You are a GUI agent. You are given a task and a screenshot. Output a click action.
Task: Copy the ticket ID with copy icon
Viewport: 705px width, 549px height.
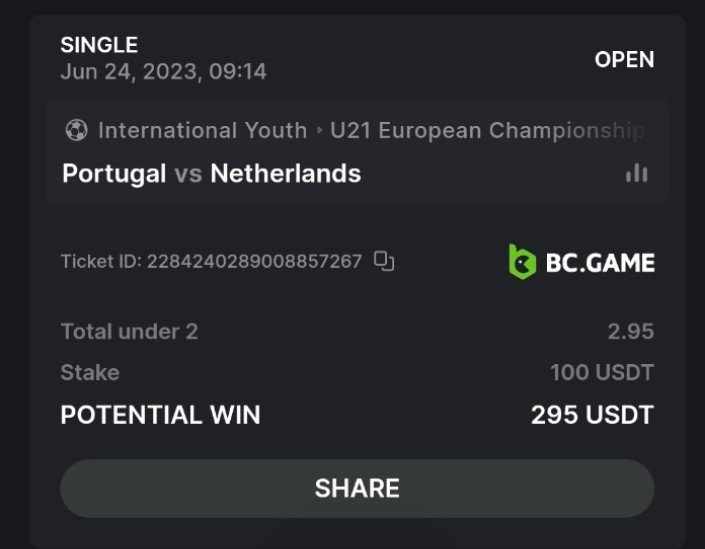[384, 262]
